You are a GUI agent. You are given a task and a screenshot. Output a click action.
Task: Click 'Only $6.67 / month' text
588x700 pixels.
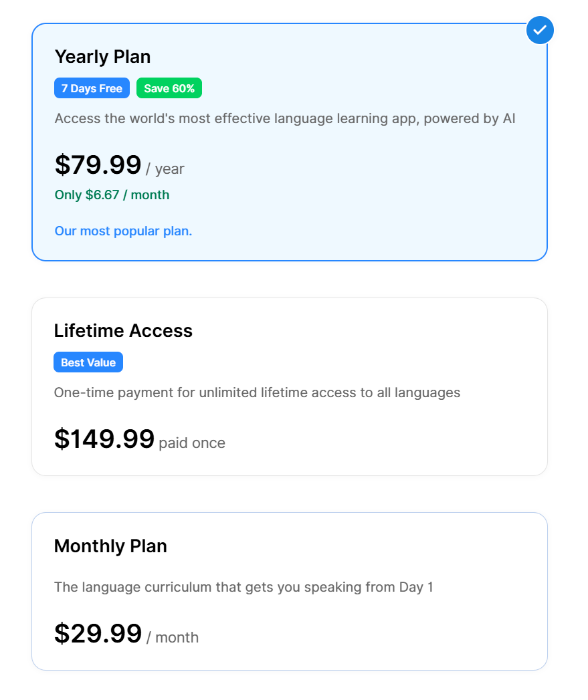[112, 195]
